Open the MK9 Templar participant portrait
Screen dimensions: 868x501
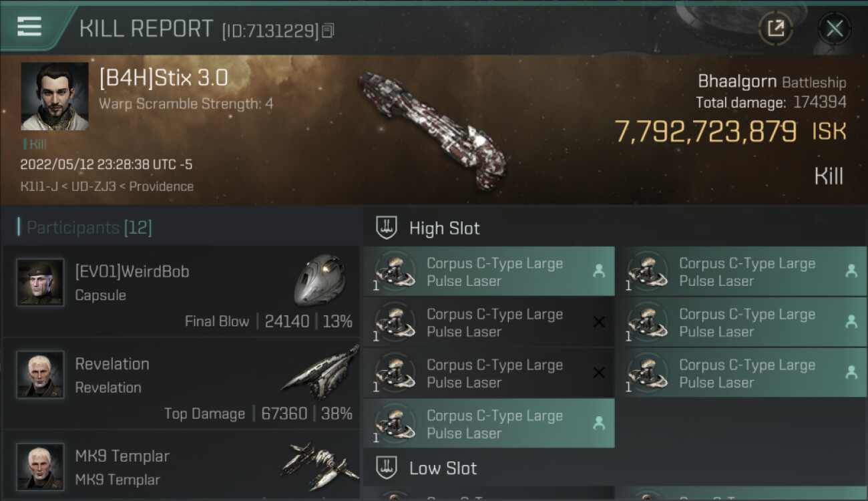[x=41, y=466]
